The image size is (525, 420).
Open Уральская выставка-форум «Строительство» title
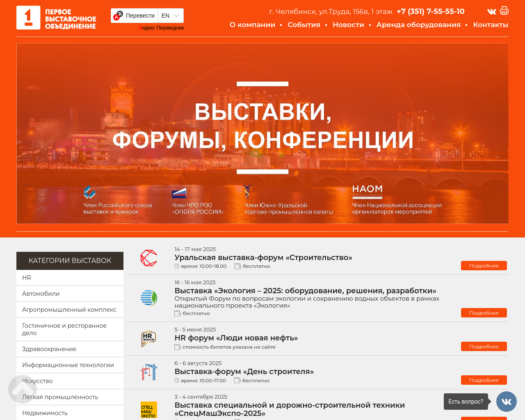click(263, 258)
